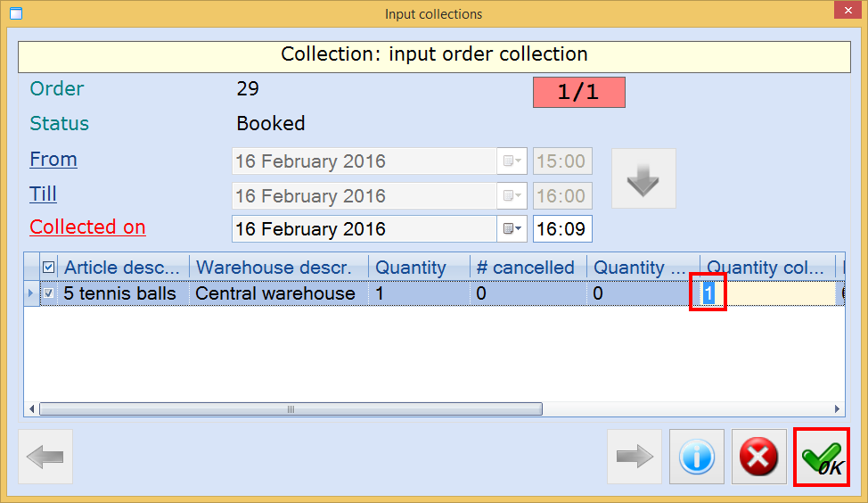Click the Collected on link label
The width and height of the screenshot is (868, 503).
click(x=87, y=227)
